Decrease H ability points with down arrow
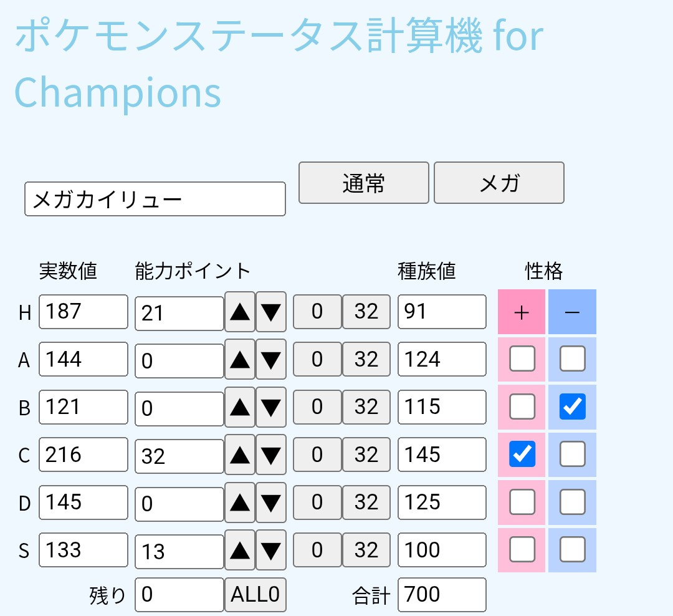 [271, 312]
